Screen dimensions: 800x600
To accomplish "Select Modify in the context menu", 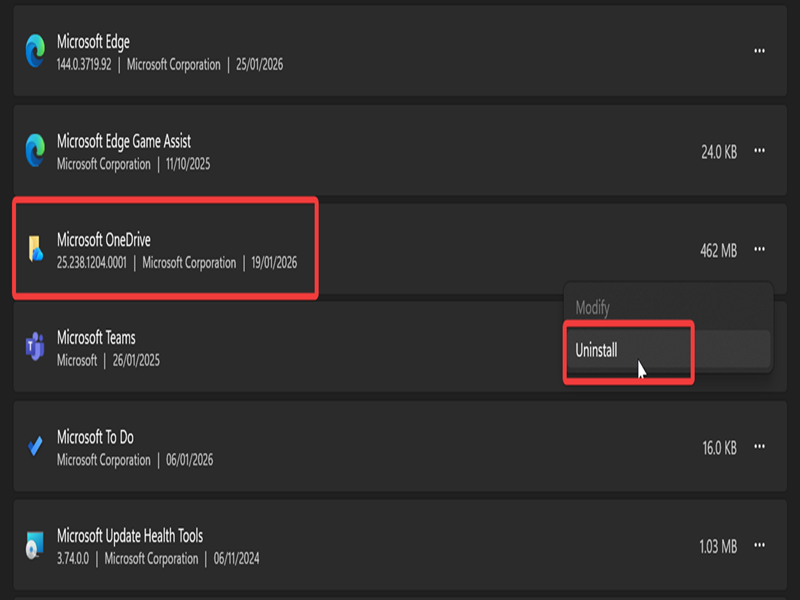I will 593,308.
